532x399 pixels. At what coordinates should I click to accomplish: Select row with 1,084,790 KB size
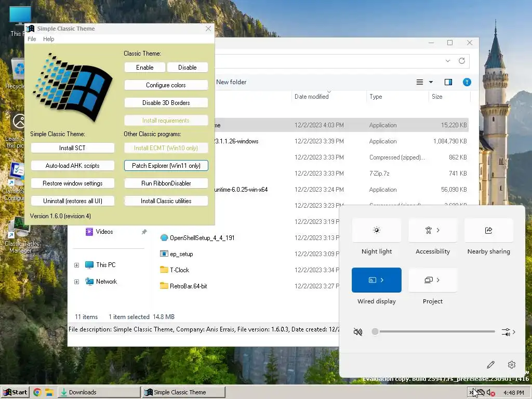click(341, 141)
